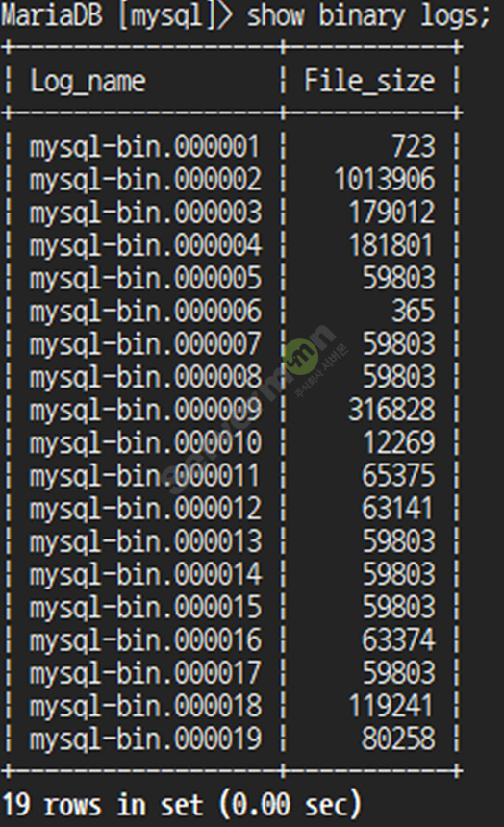Screen dimensions: 504x827
Task: Choose the mysql-bin.000008 log name
Action: point(144,377)
